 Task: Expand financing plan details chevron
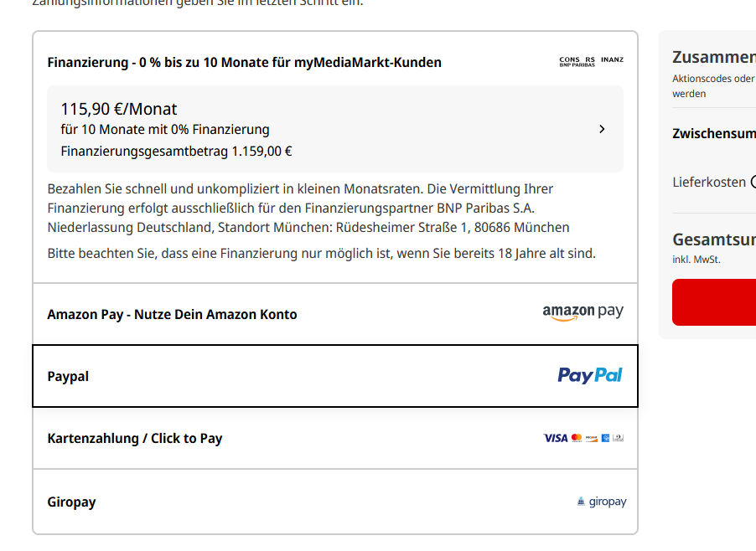click(x=602, y=129)
